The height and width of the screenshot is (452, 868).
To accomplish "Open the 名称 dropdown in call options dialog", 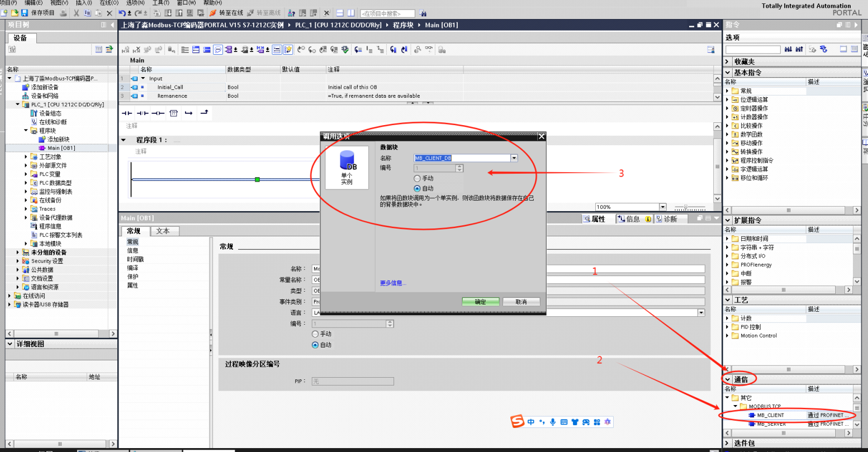I will tap(514, 158).
